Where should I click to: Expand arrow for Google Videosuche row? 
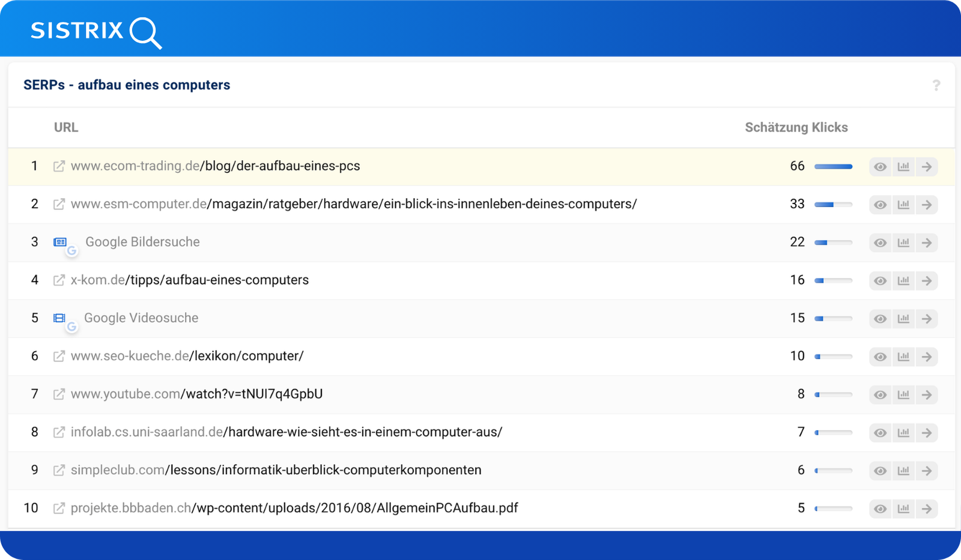[x=927, y=319]
